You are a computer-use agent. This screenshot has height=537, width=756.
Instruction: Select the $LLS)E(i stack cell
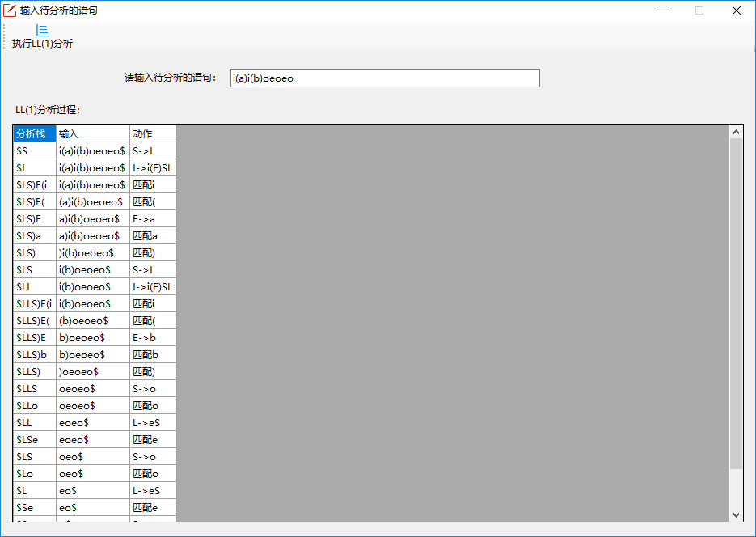point(35,304)
